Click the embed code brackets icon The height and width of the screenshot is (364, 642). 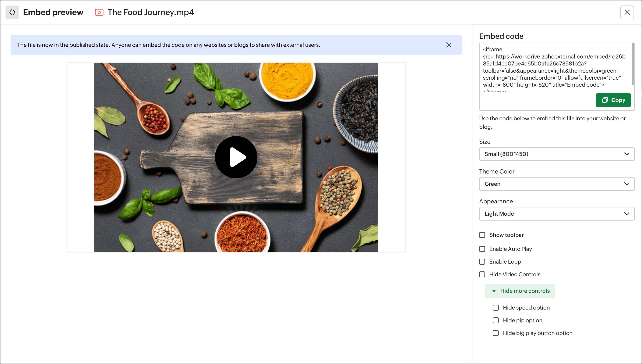tap(12, 12)
